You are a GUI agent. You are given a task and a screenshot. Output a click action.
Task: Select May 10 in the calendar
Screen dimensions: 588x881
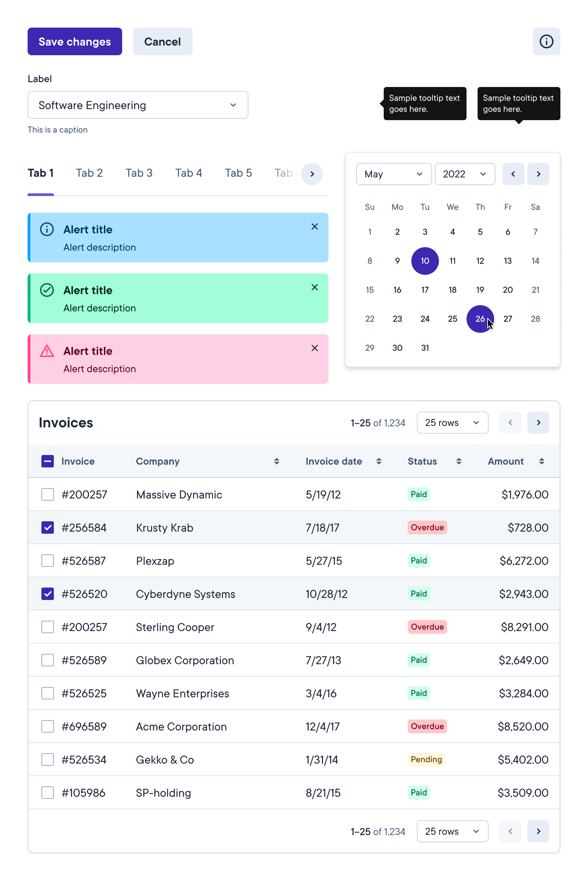424,261
